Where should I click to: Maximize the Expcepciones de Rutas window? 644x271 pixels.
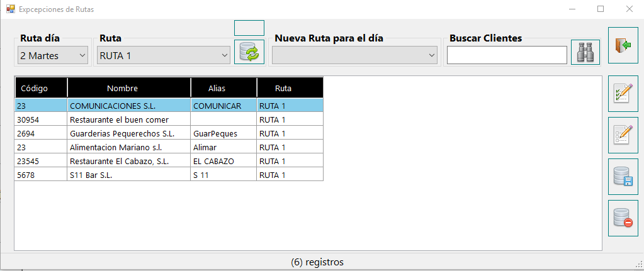tap(601, 9)
